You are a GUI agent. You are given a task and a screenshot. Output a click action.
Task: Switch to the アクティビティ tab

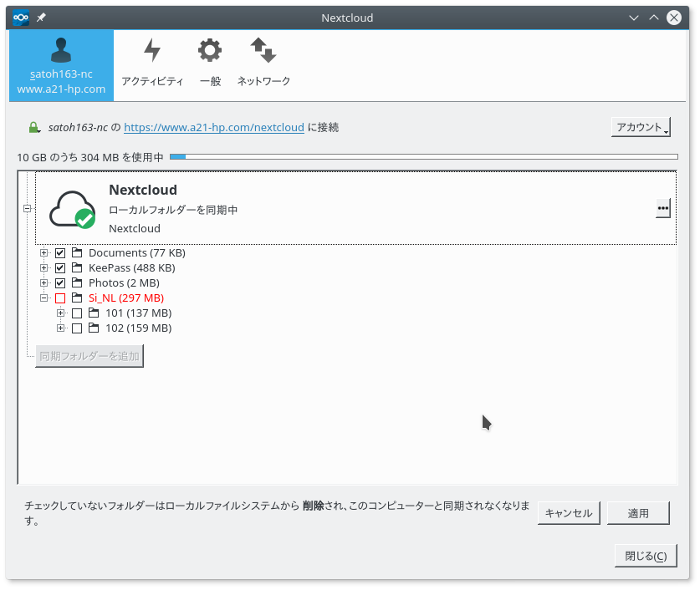pos(152,63)
